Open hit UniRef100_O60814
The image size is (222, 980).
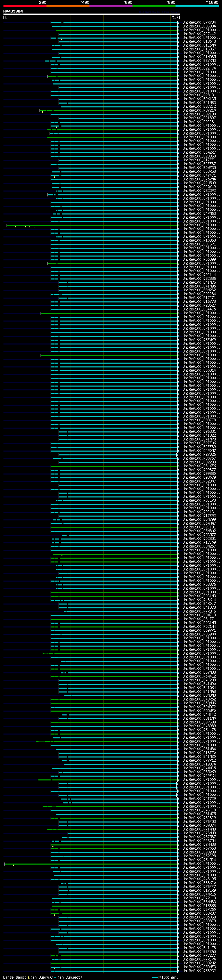(199, 370)
